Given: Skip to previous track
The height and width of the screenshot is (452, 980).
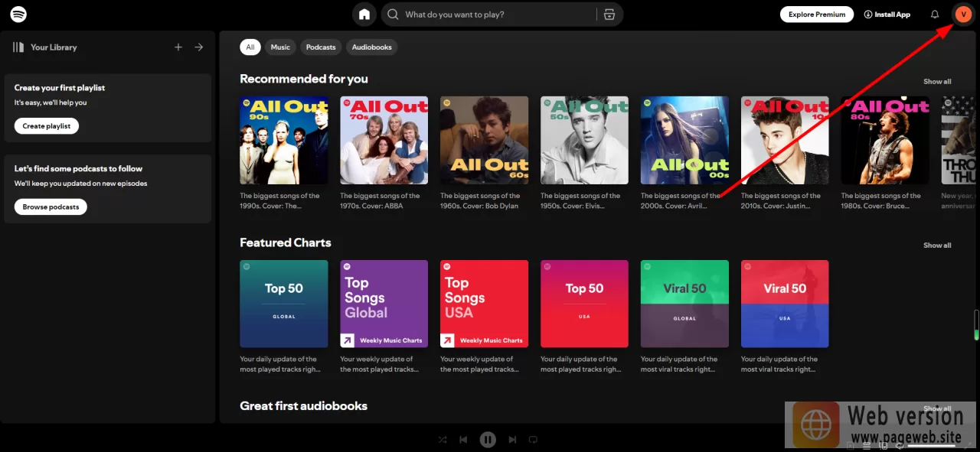Looking at the screenshot, I should pyautogui.click(x=463, y=440).
